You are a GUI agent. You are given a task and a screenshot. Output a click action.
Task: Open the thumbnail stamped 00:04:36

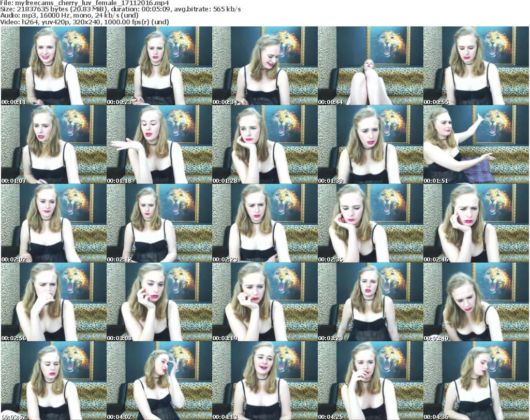pyautogui.click(x=476, y=381)
